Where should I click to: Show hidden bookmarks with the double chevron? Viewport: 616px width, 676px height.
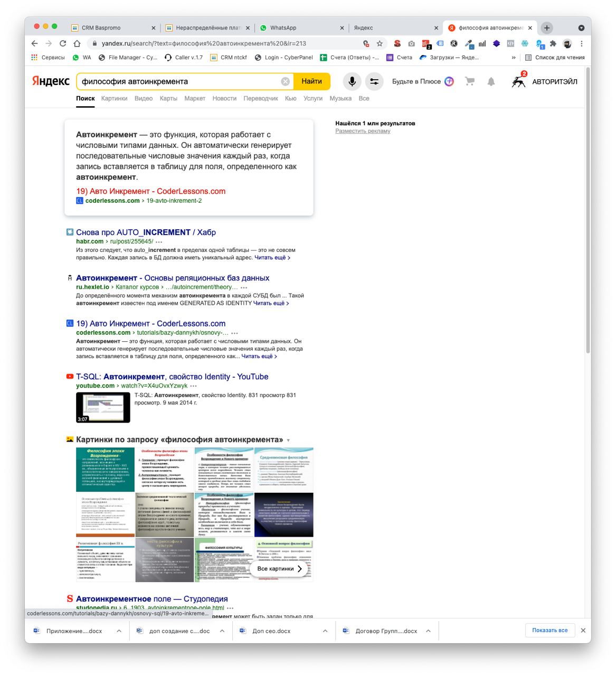pyautogui.click(x=514, y=58)
